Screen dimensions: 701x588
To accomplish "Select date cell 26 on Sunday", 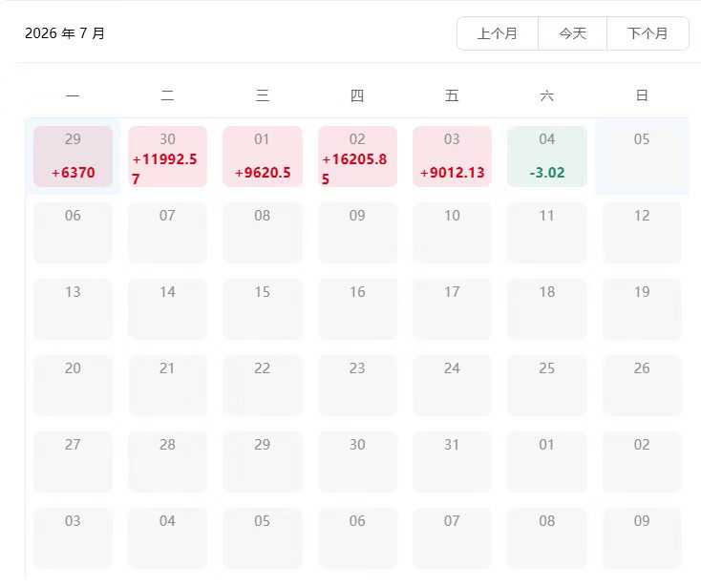I will (x=642, y=386).
